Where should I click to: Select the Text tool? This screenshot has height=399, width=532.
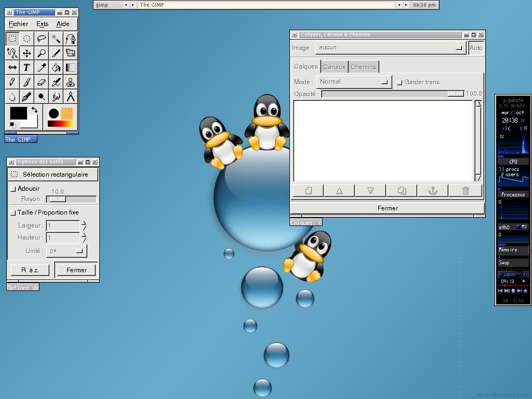(27, 68)
